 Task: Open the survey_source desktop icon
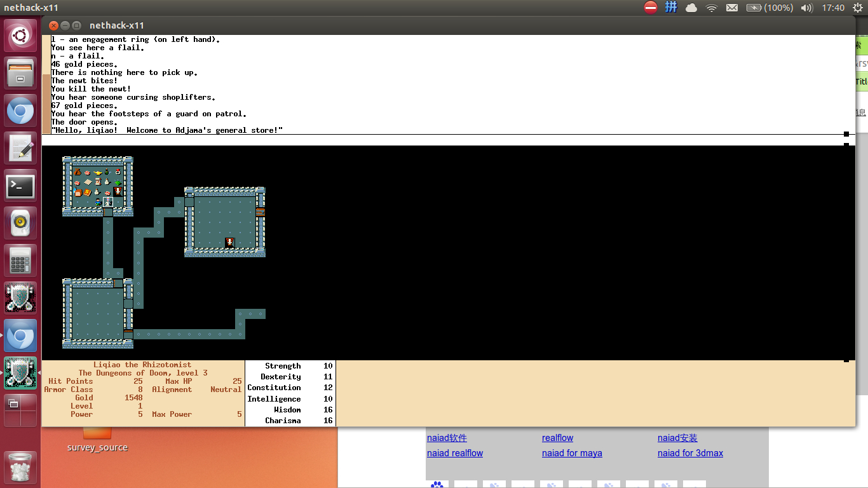(x=97, y=439)
